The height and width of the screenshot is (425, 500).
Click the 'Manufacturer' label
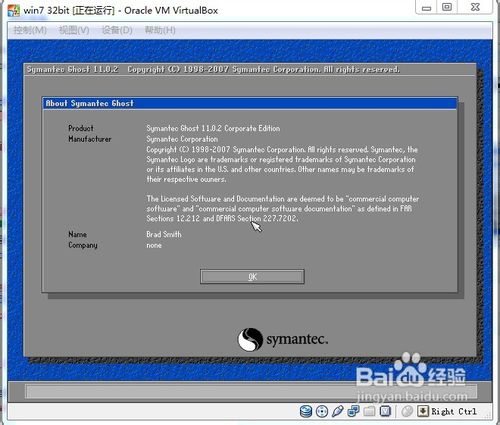90,139
